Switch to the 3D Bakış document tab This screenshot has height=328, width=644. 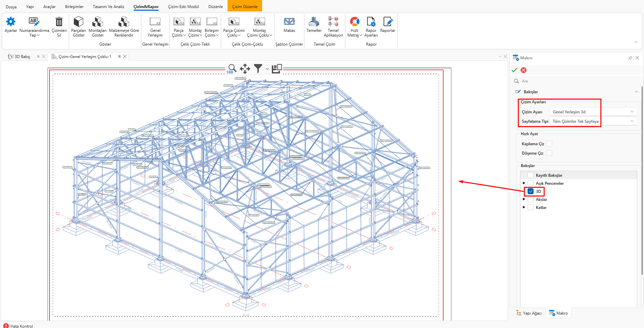pos(22,57)
